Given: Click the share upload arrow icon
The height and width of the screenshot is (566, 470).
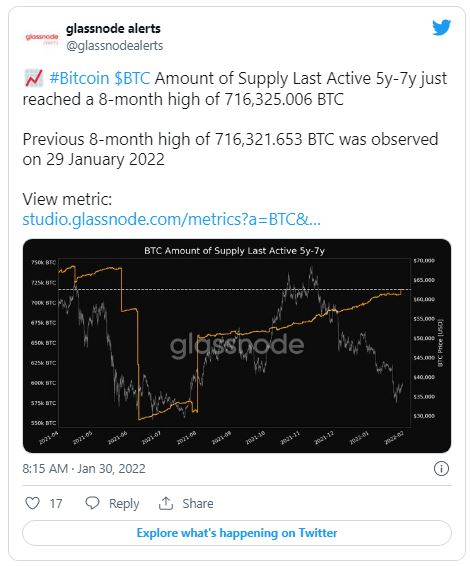Looking at the screenshot, I should tap(166, 503).
